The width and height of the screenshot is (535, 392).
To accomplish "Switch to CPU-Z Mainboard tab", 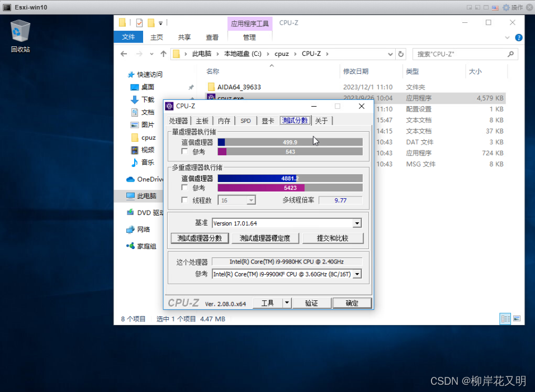I will (x=202, y=121).
